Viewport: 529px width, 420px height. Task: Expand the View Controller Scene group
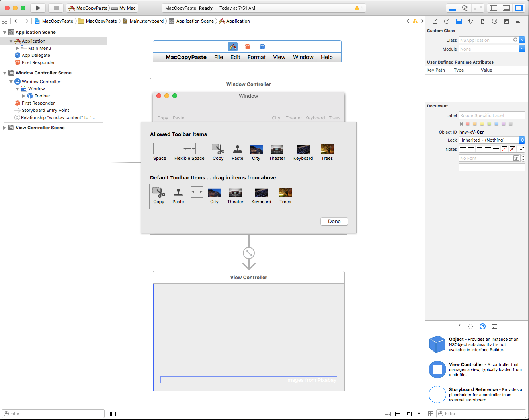click(4, 128)
